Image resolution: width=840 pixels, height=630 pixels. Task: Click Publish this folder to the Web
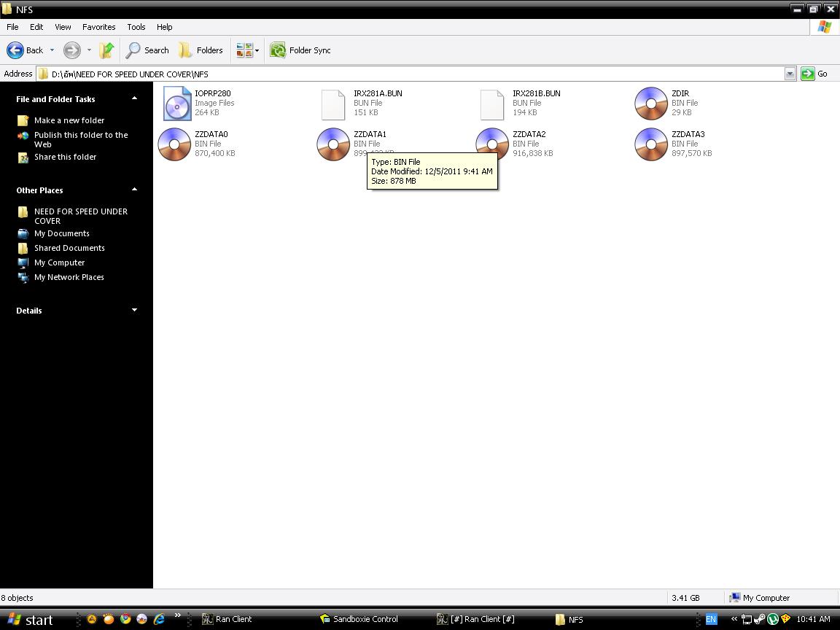(x=81, y=139)
